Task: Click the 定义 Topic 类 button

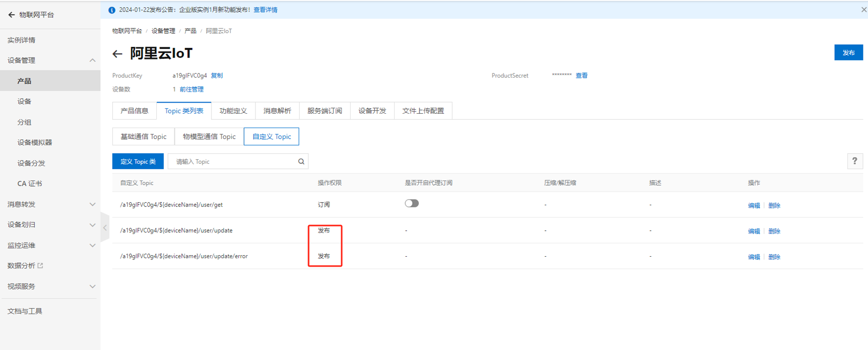Action: point(138,162)
